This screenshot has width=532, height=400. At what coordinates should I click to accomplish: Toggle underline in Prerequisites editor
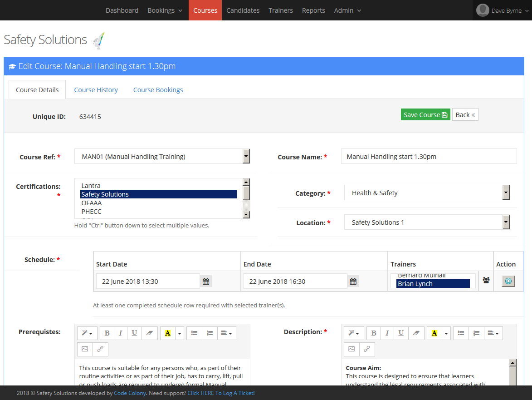click(x=134, y=333)
